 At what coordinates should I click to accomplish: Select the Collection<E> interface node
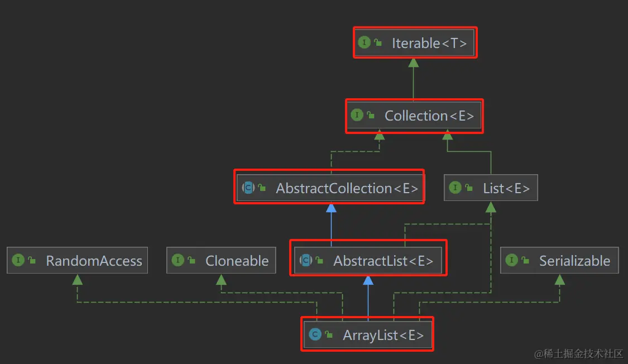[414, 116]
